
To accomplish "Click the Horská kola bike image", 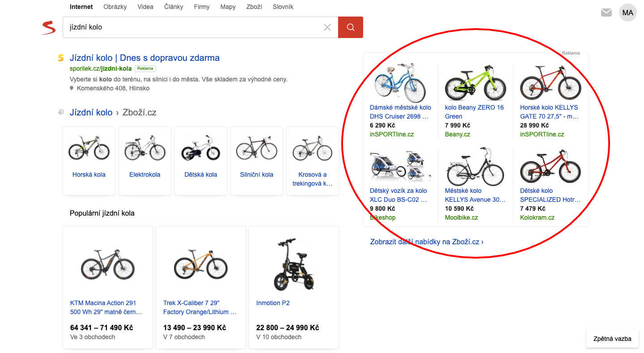I will coord(89,148).
